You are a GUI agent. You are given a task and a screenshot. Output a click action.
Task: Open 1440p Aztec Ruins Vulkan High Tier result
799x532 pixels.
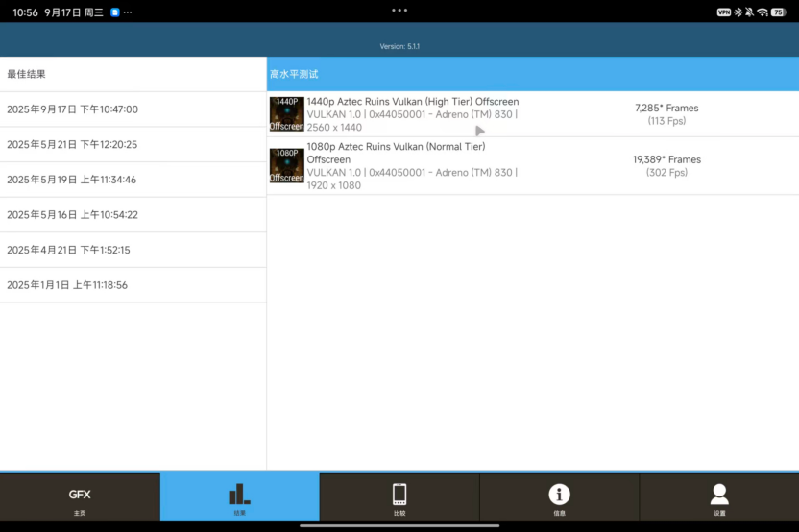tap(413, 102)
